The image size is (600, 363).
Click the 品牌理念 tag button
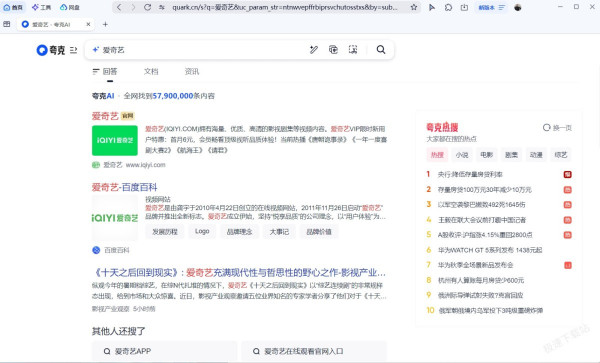pyautogui.click(x=239, y=231)
